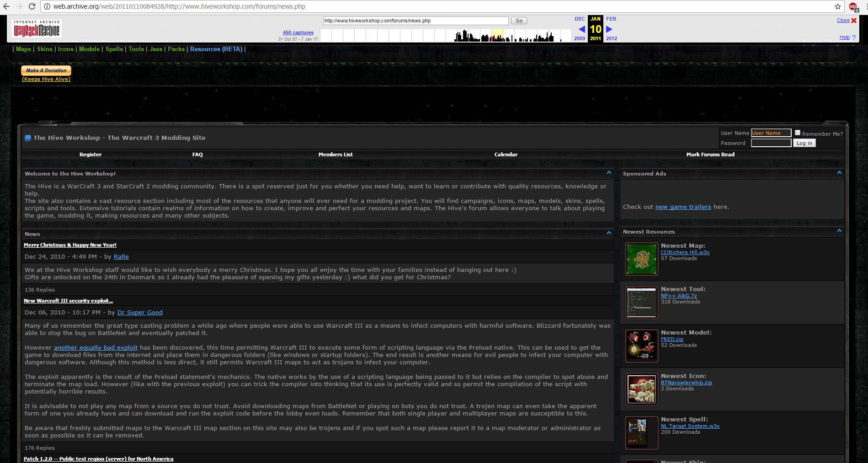The width and height of the screenshot is (868, 463).
Task: Click the browser forward arrow
Action: pyautogui.click(x=19, y=6)
